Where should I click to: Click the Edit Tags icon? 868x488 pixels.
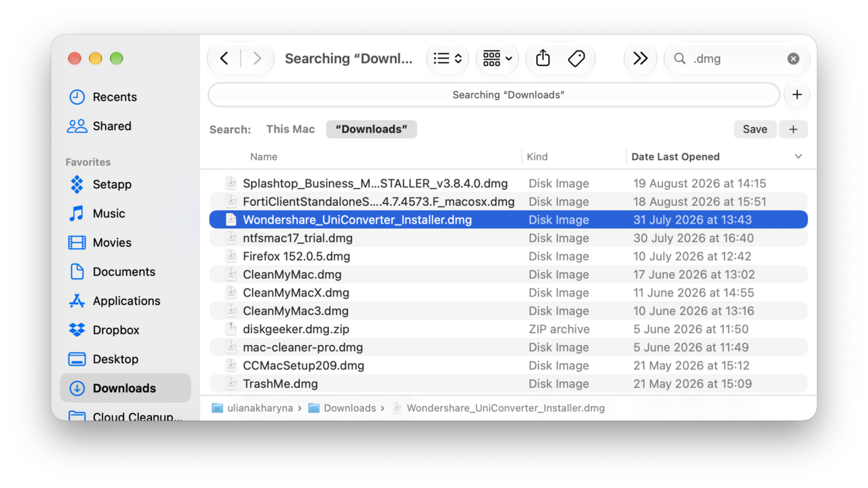tap(576, 59)
